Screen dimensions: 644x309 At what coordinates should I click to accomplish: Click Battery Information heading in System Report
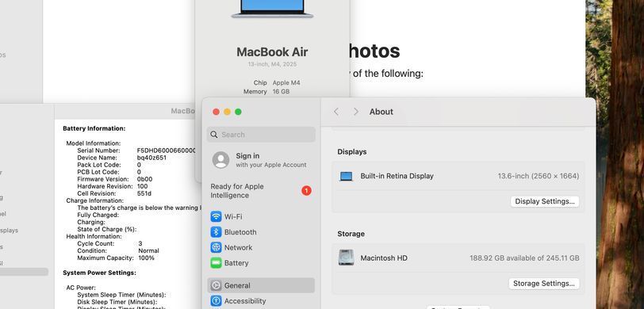click(x=94, y=128)
